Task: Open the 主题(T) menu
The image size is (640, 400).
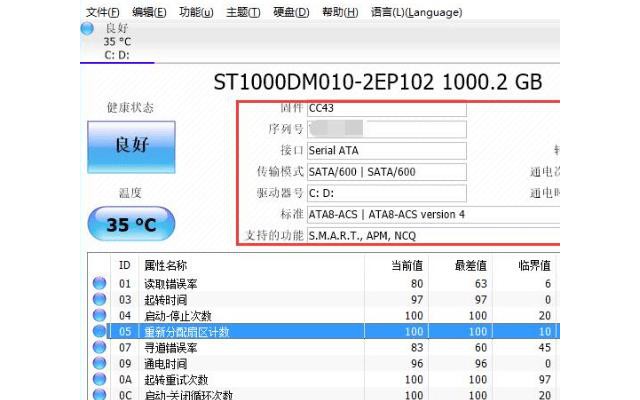Action: (x=243, y=12)
